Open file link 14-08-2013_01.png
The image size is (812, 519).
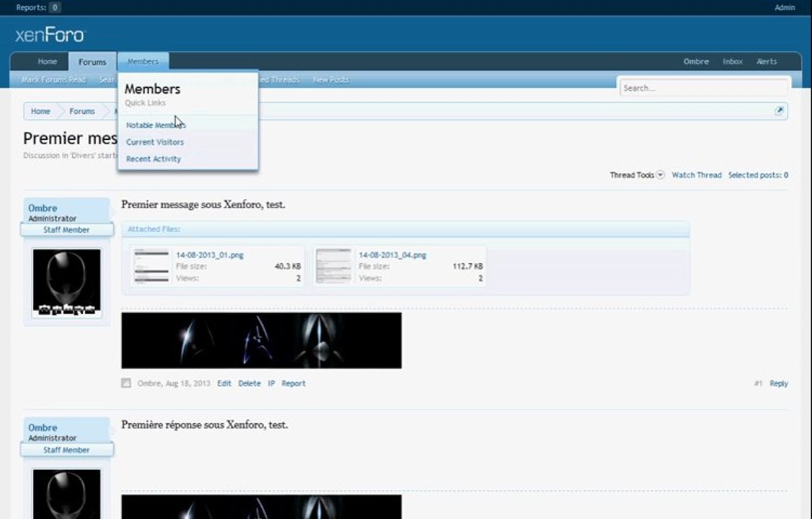210,255
